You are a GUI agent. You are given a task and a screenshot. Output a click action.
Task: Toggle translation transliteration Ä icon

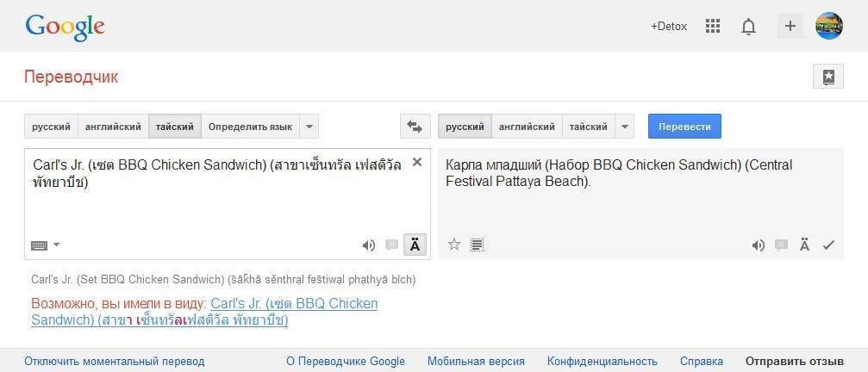804,245
